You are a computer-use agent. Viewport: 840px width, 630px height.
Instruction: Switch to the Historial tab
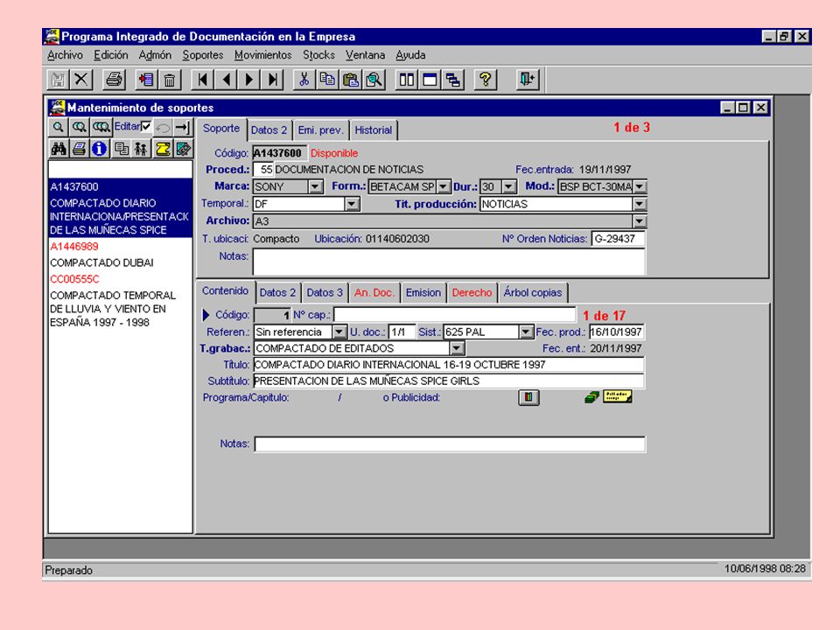coord(374,130)
